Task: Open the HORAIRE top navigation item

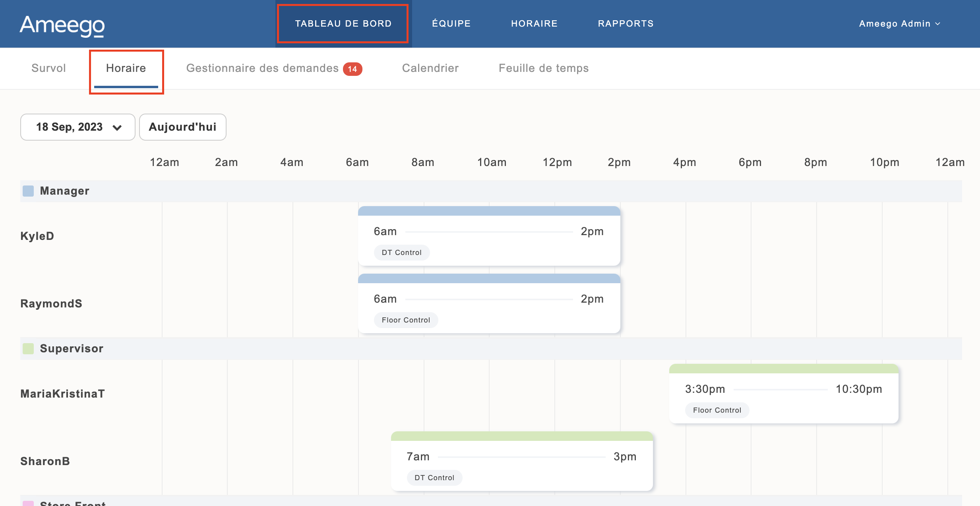Action: point(534,24)
